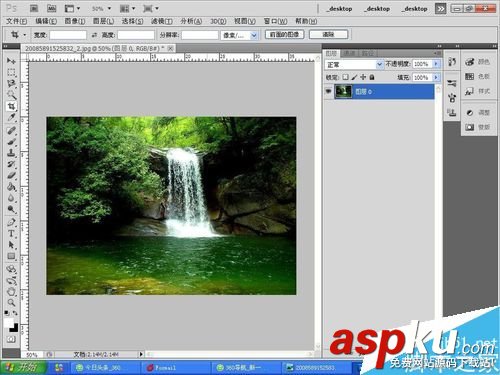Toggle Quick Mask mode
The image size is (500, 375).
11,339
